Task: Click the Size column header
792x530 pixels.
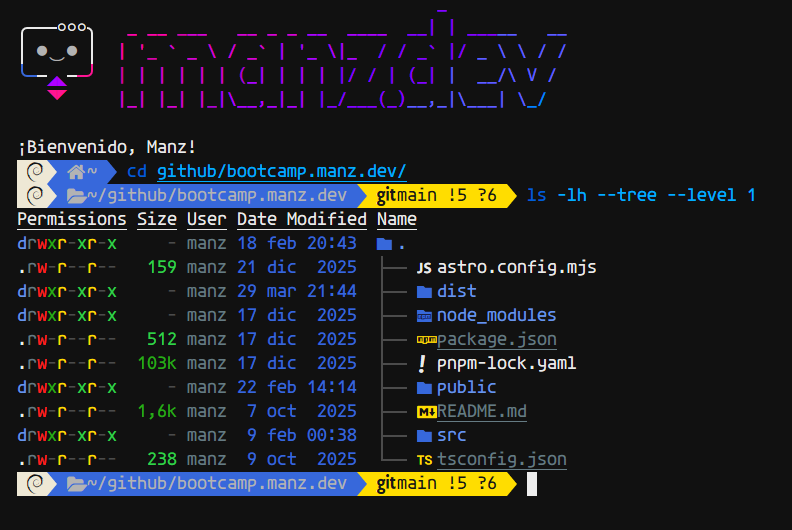Action: 157,219
